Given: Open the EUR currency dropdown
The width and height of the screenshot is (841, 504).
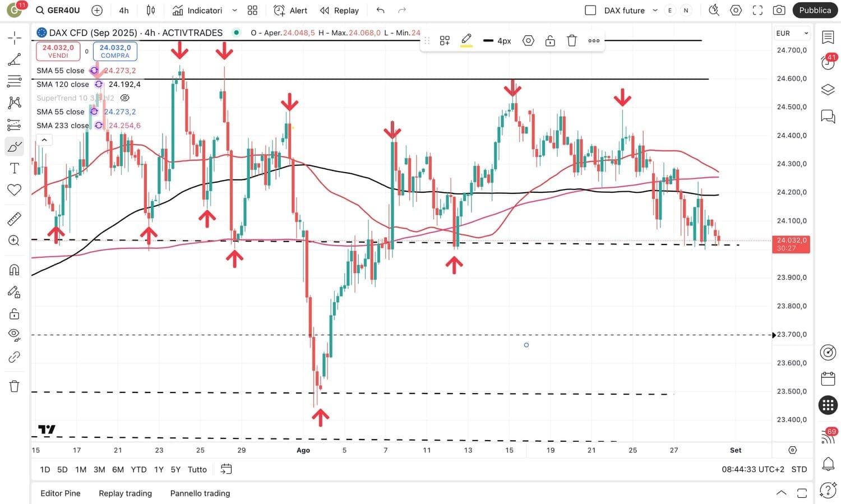Looking at the screenshot, I should point(792,33).
